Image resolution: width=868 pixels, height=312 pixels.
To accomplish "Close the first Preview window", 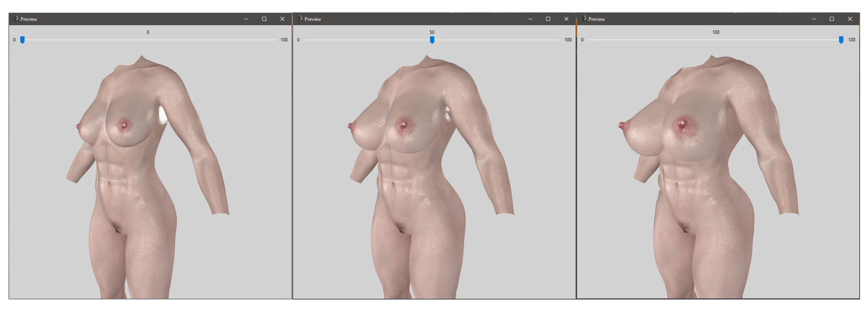I will [282, 19].
